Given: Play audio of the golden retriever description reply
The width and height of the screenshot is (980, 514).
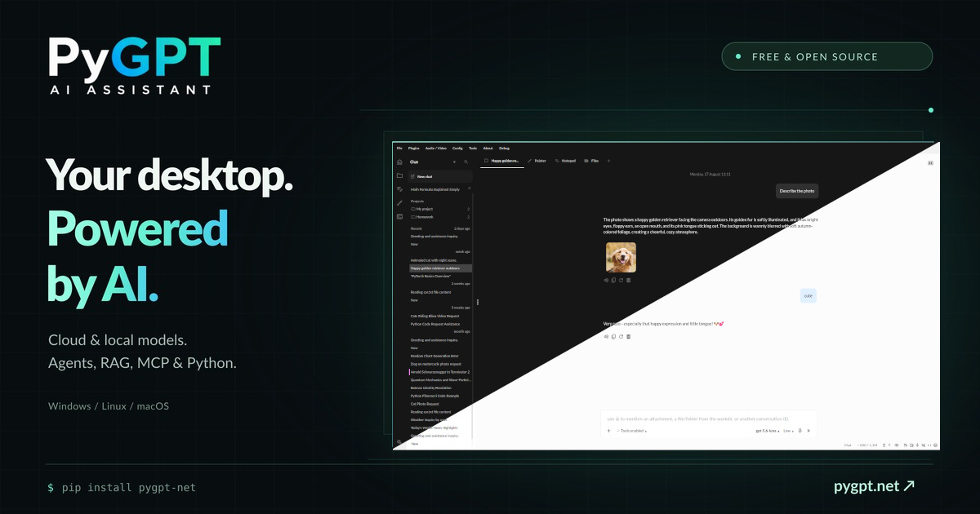Looking at the screenshot, I should [x=606, y=280].
